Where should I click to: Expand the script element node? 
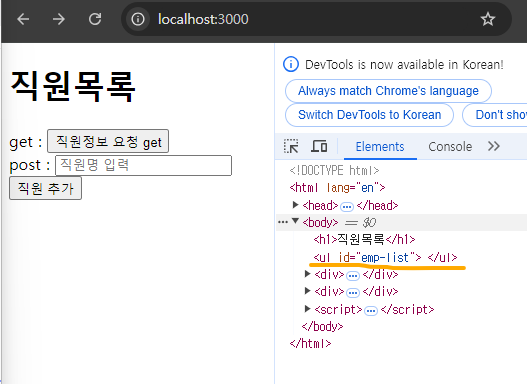[x=307, y=308]
